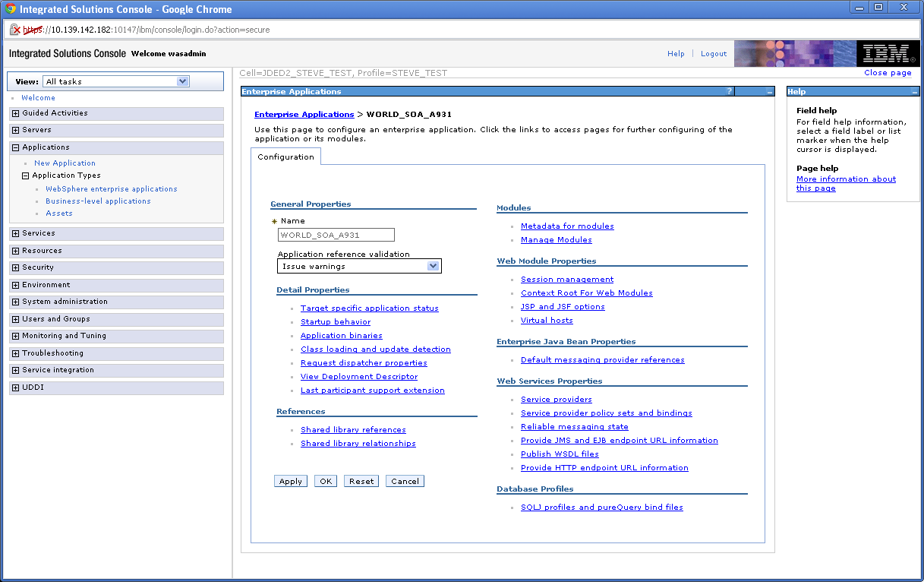Image resolution: width=924 pixels, height=582 pixels.
Task: Open the View All tasks dropdown
Action: [116, 81]
